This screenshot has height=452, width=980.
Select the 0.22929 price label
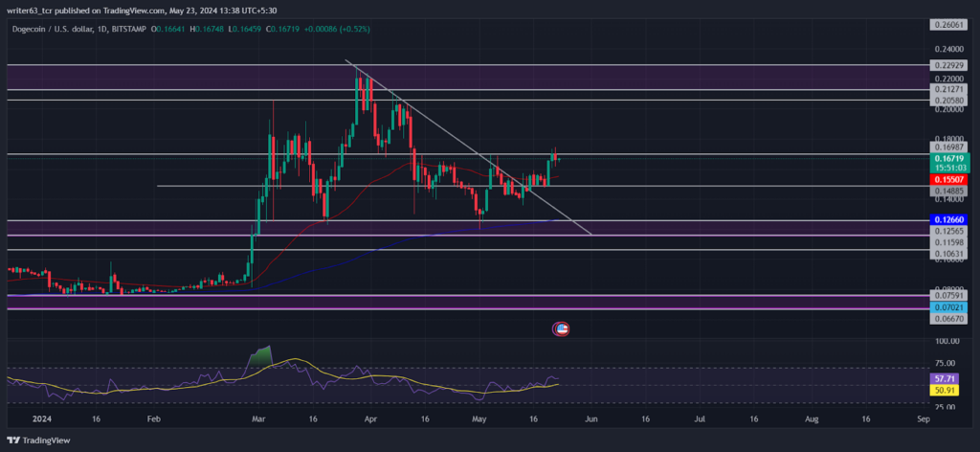pos(948,65)
